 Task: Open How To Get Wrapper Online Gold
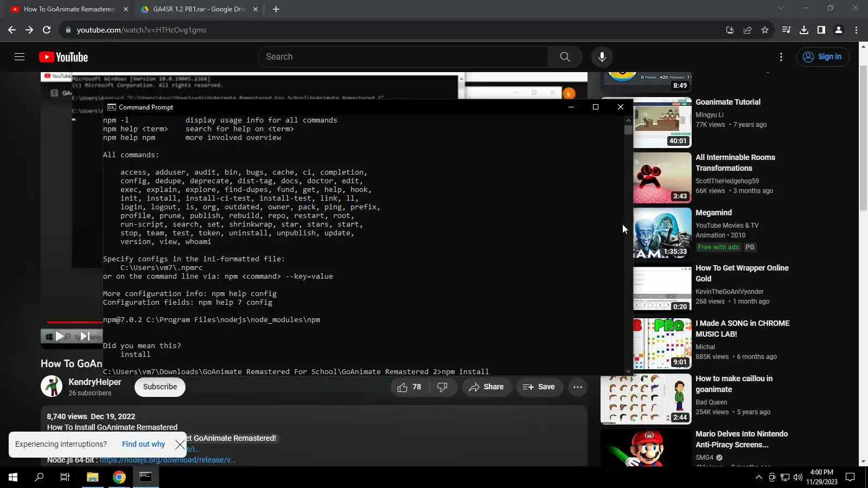point(742,273)
